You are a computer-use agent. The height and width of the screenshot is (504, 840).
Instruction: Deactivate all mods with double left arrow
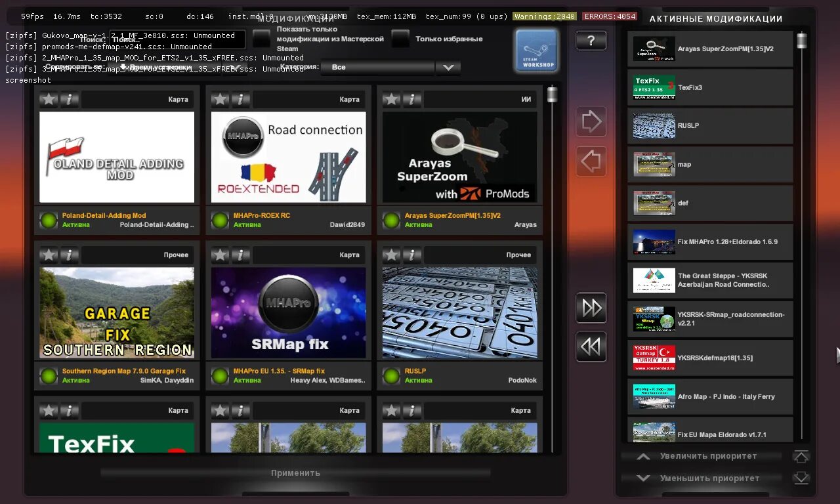point(591,346)
